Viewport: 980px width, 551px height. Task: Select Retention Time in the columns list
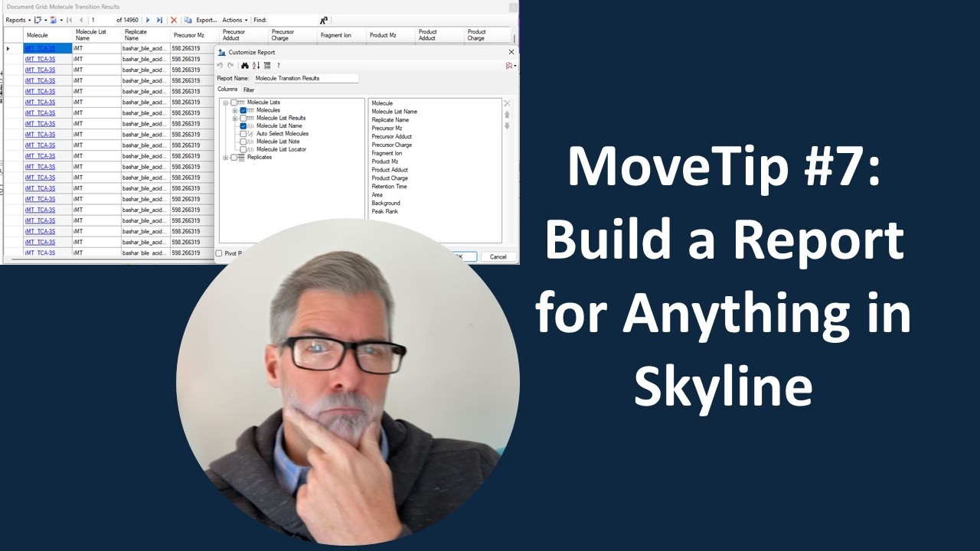click(389, 187)
